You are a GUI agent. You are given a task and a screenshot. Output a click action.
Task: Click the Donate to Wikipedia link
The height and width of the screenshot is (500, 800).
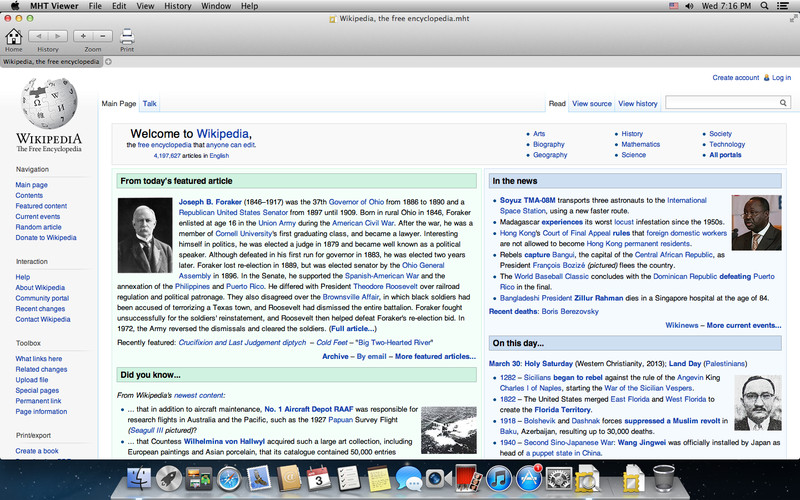click(x=46, y=238)
